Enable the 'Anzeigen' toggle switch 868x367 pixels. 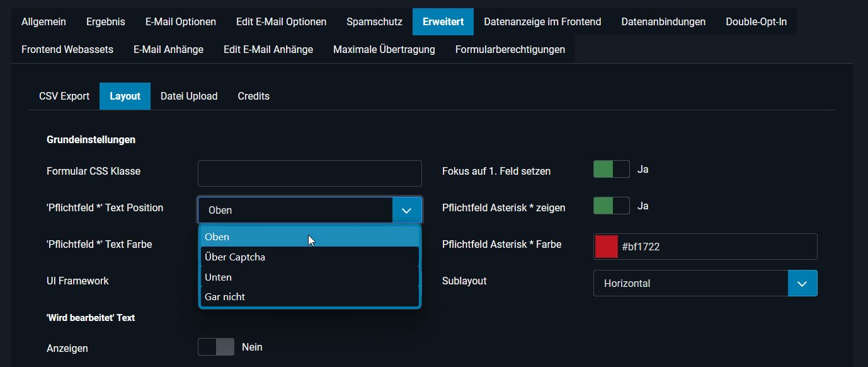click(x=215, y=347)
